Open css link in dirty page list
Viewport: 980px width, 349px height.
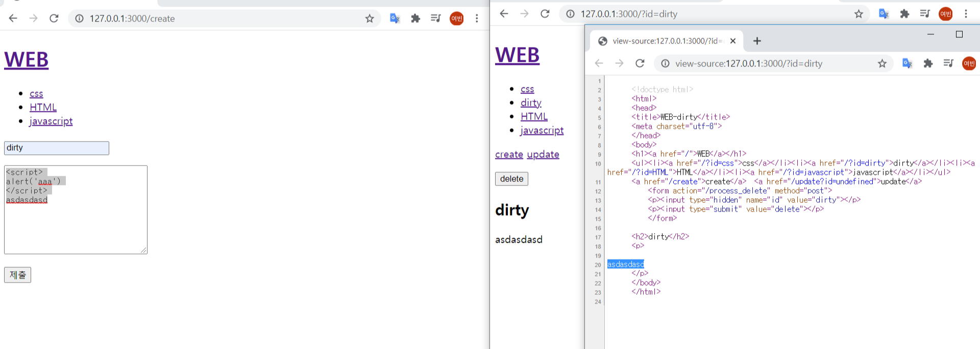(x=527, y=89)
